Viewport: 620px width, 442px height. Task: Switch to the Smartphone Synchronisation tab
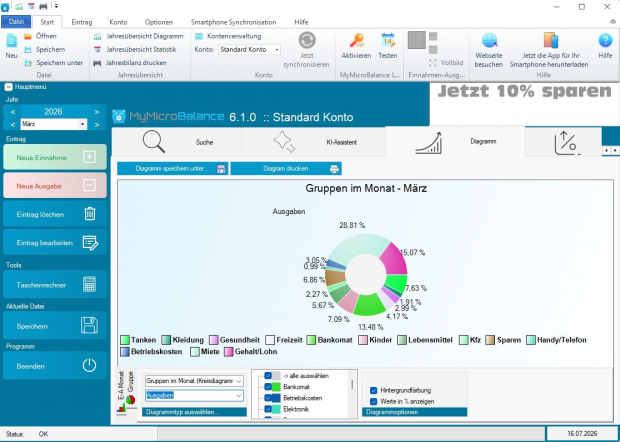(233, 22)
